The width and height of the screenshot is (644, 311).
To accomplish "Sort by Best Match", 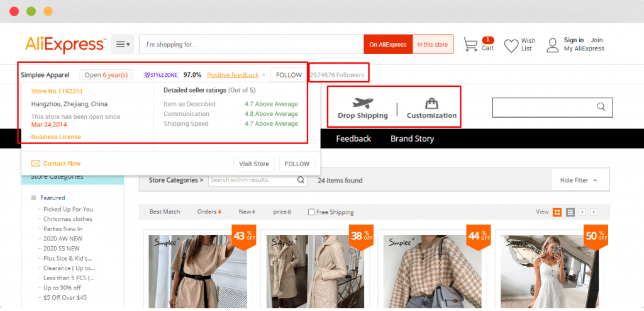I will pyautogui.click(x=165, y=212).
